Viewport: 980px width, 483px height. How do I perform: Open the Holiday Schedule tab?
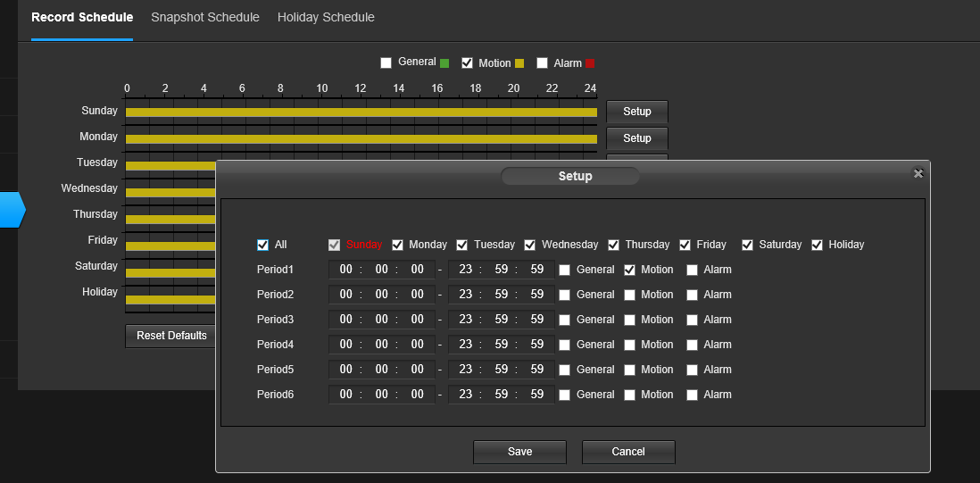coord(326,18)
